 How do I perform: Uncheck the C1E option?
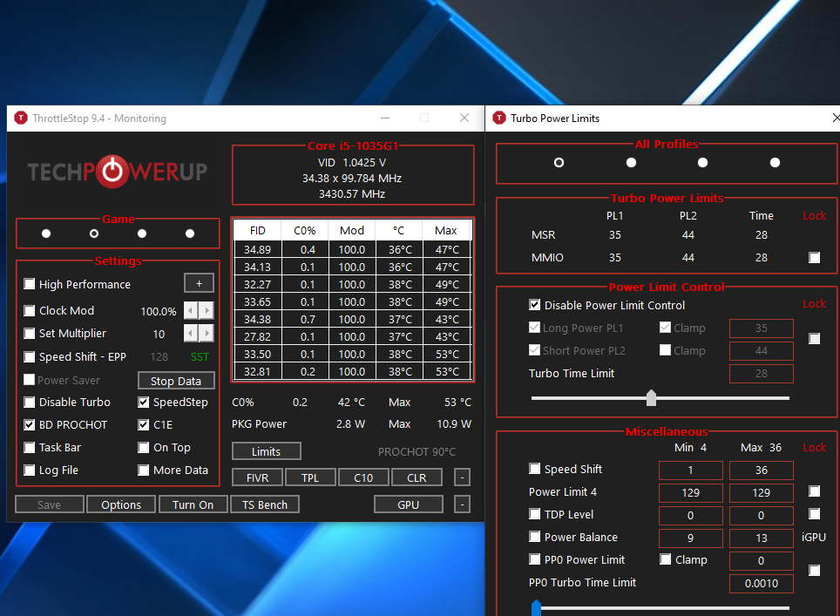click(143, 425)
